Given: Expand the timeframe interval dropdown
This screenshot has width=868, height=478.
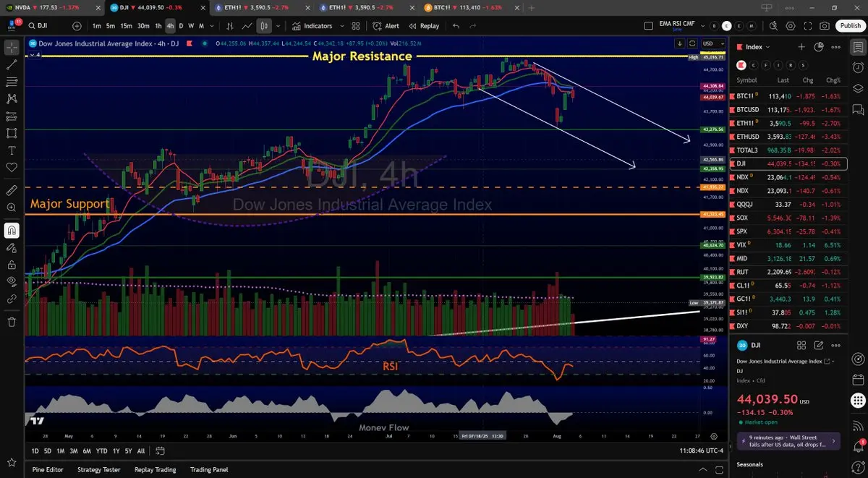Looking at the screenshot, I should pyautogui.click(x=212, y=26).
